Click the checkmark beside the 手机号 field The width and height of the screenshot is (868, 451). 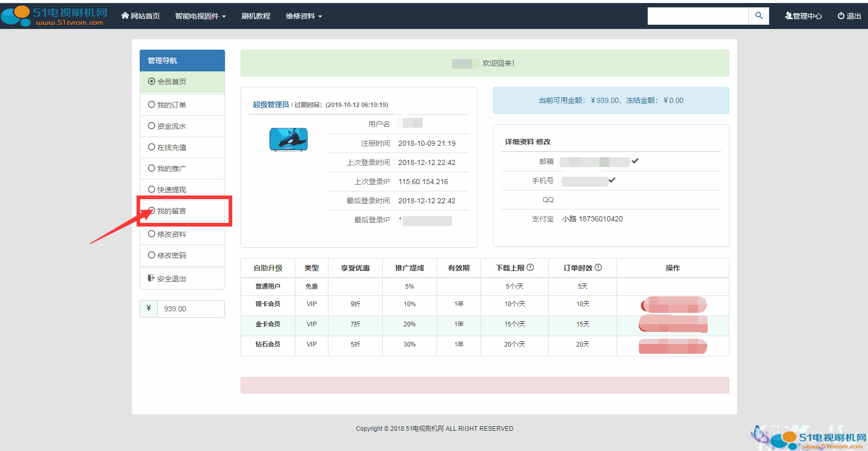coord(612,180)
